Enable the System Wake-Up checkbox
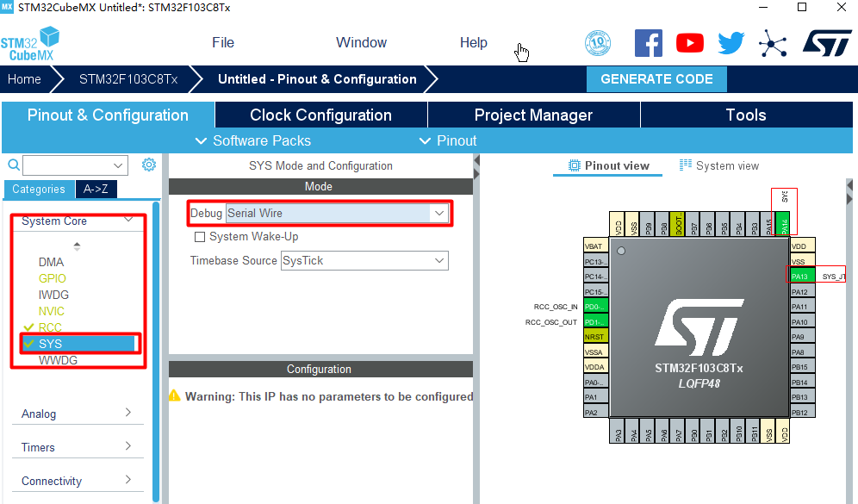Screen dimensions: 858x504 click(x=200, y=237)
